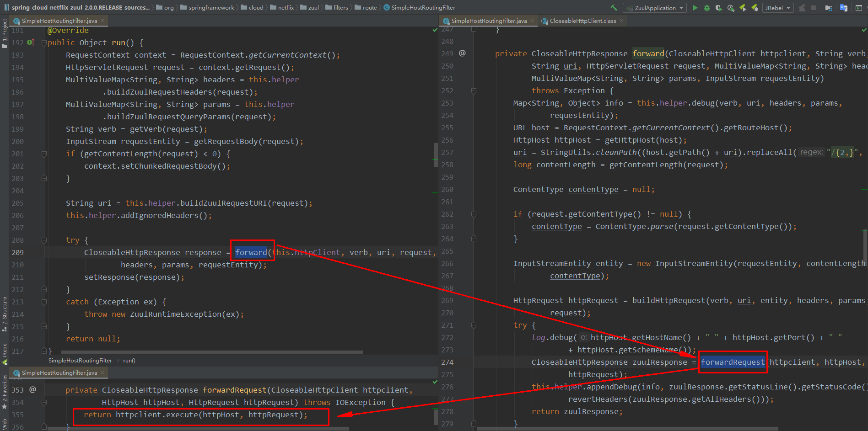Collapse the if block fold on line 262
The height and width of the screenshot is (431, 868).
(x=474, y=214)
